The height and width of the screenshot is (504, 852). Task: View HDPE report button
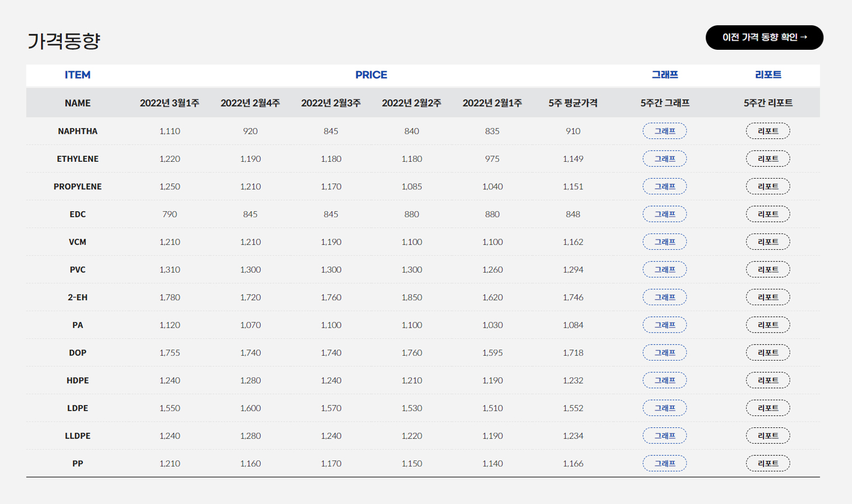coord(768,380)
